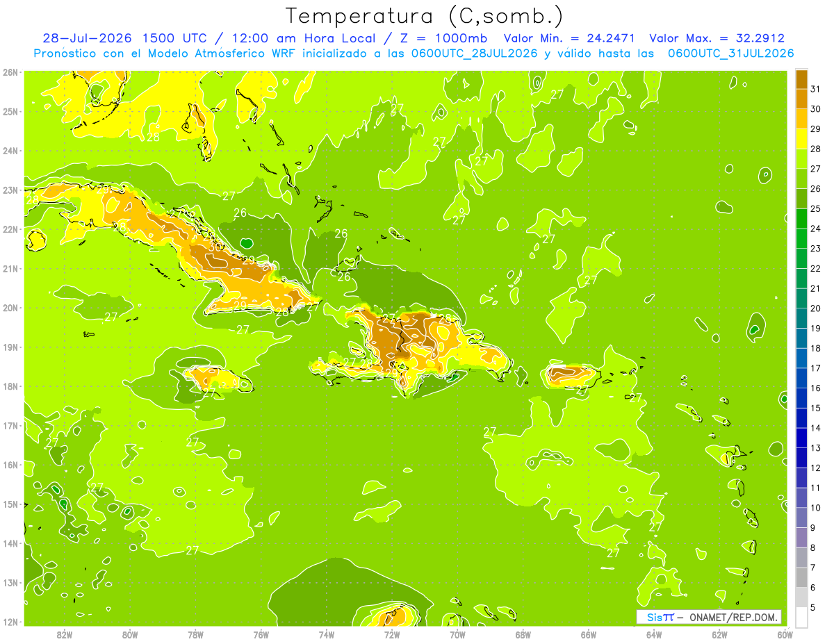Screen dimensions: 834x644
Task: Click the 68W longitude axis label
Action: pyautogui.click(x=523, y=635)
